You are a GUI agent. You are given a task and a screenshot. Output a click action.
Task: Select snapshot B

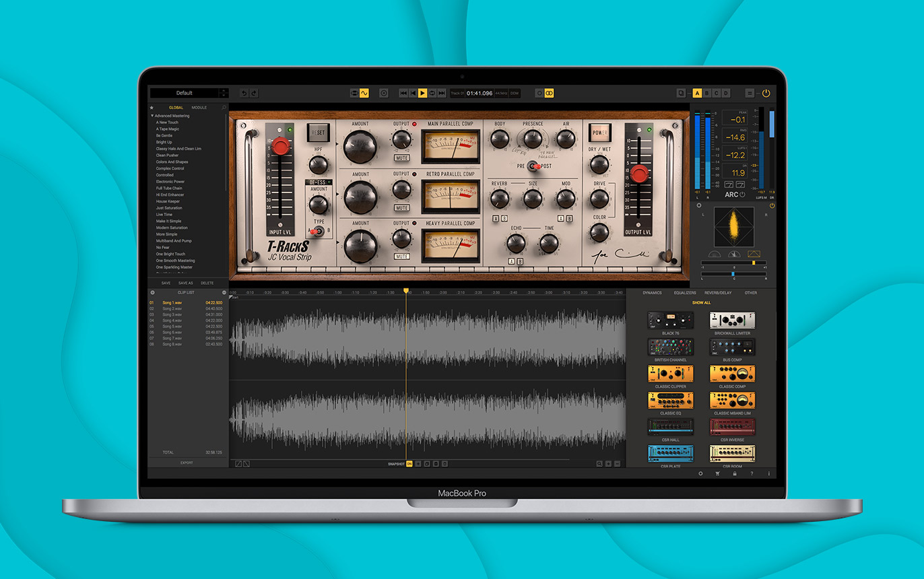(x=706, y=93)
